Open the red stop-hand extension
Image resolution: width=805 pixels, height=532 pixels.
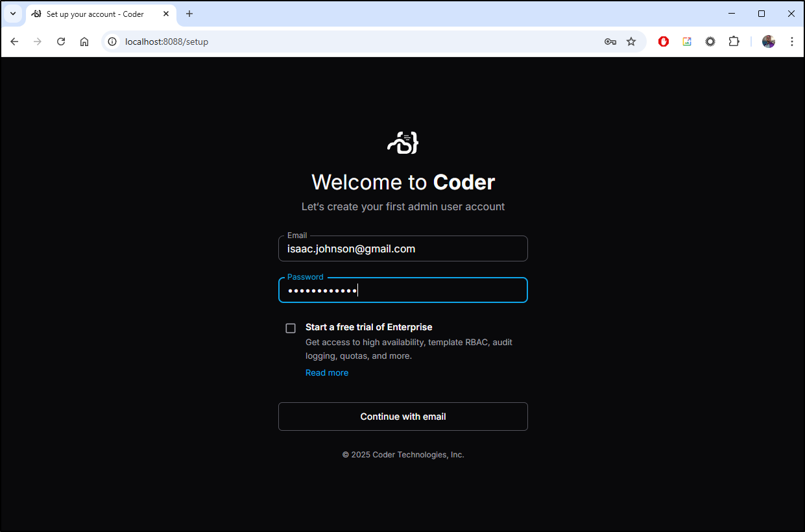coord(664,42)
